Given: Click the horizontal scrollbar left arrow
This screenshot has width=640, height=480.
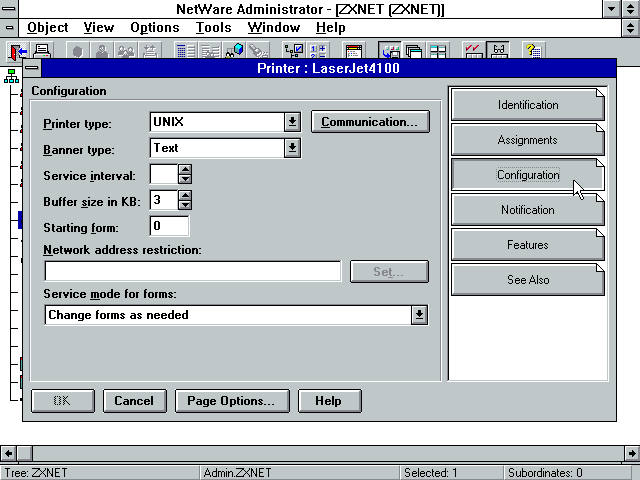Looking at the screenshot, I should pos(8,453).
